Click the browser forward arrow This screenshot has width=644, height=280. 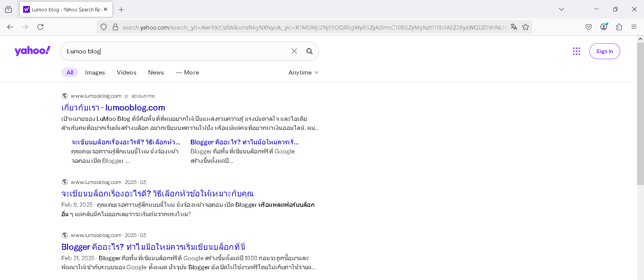(x=25, y=27)
